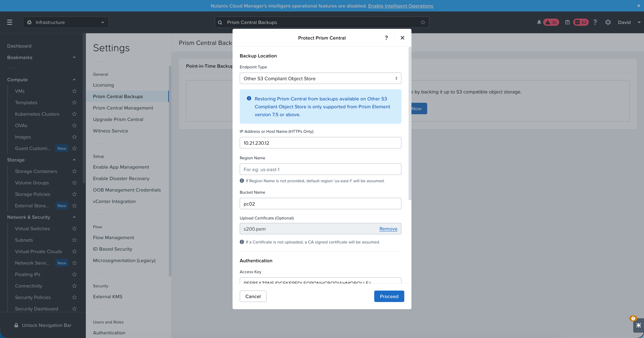Screen dimensions: 644x338
Task: Click the search magnifier icon
Action: pos(220,23)
